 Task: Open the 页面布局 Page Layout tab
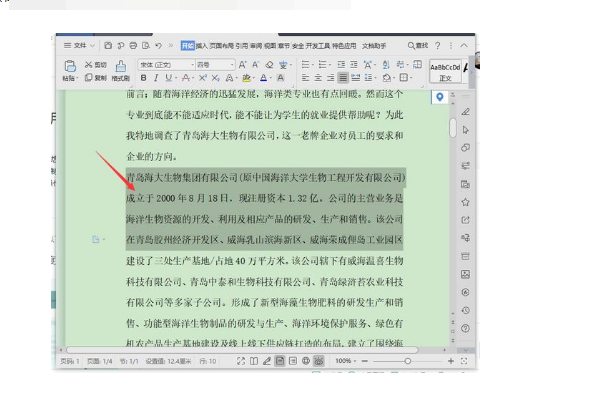221,45
